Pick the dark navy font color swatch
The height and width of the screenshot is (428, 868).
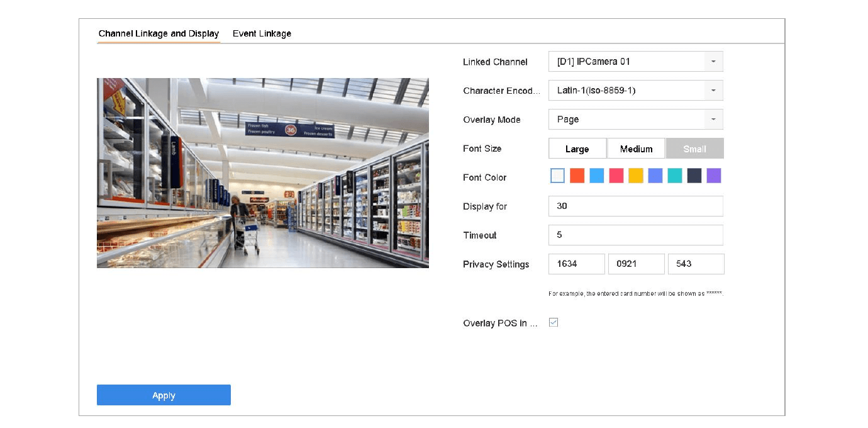(x=694, y=176)
